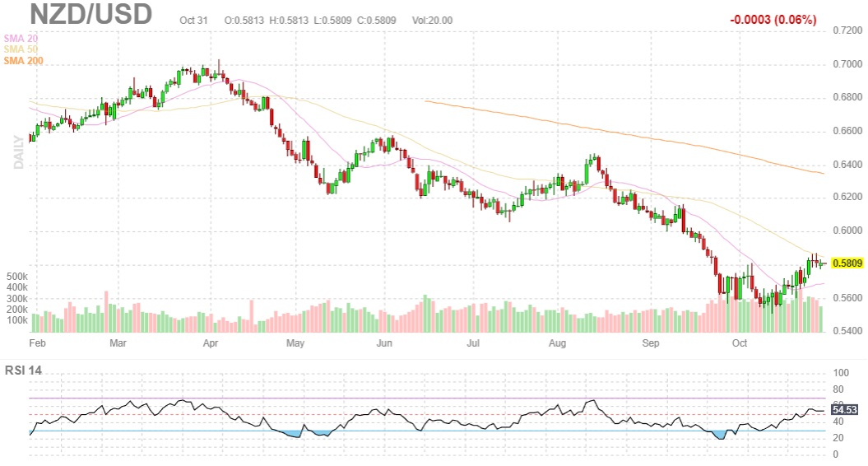This screenshot has height=466, width=868.
Task: Click the 0.7000 price axis label
Action: click(x=847, y=64)
